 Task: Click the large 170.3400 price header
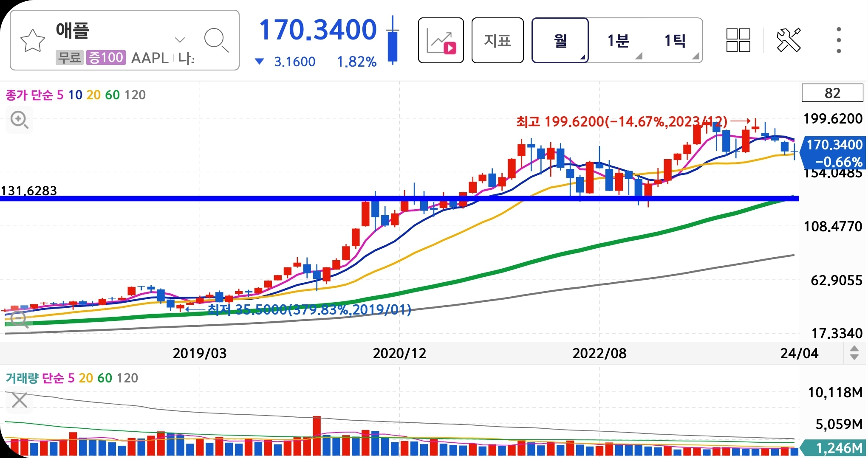point(318,30)
